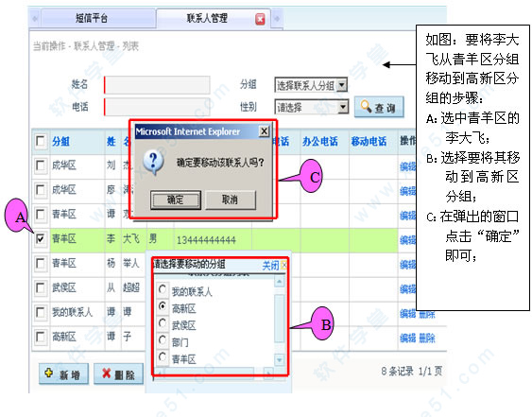Toggle the select-all checkbox in table header

coord(41,141)
